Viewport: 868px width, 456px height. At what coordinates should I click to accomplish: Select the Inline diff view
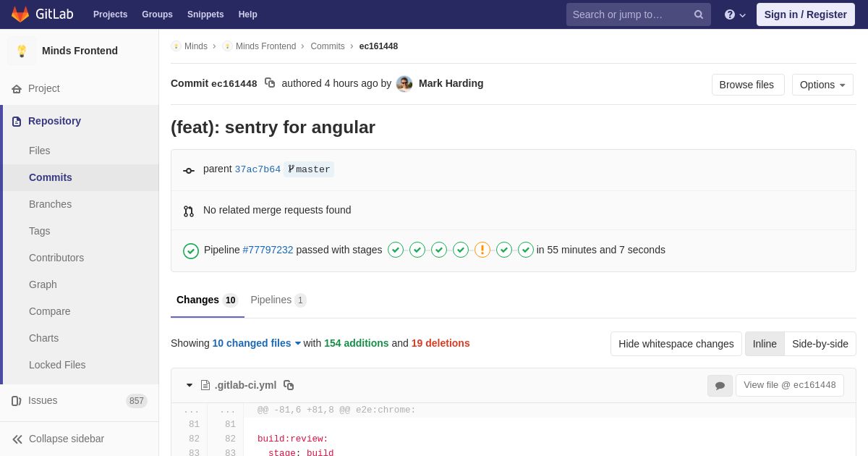(765, 344)
